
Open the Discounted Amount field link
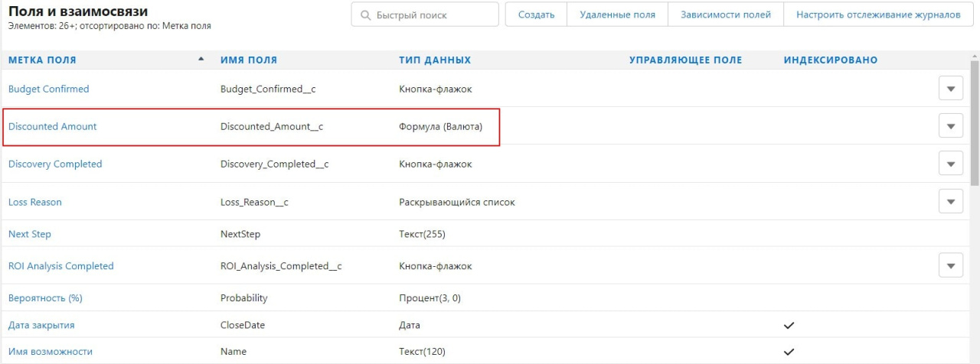point(52,126)
